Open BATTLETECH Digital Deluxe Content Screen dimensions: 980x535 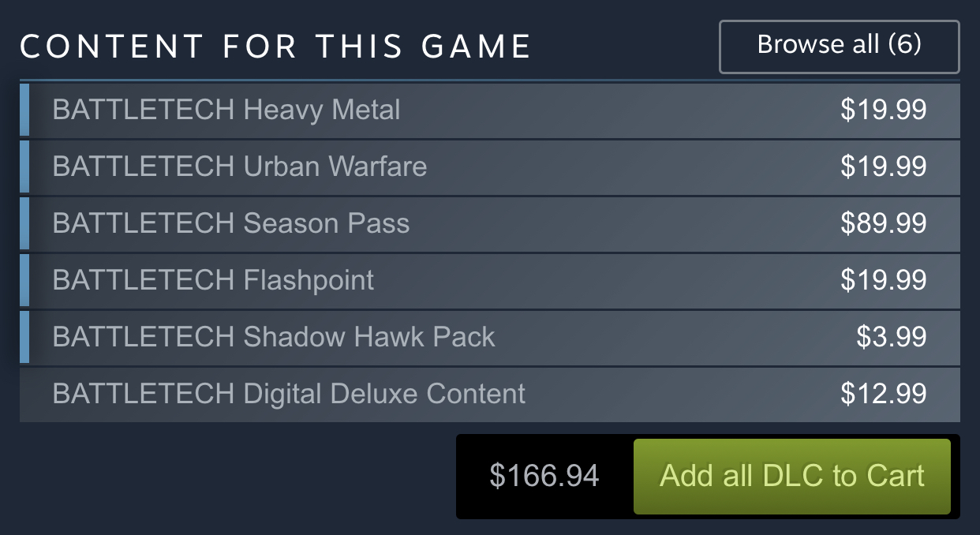coord(289,394)
